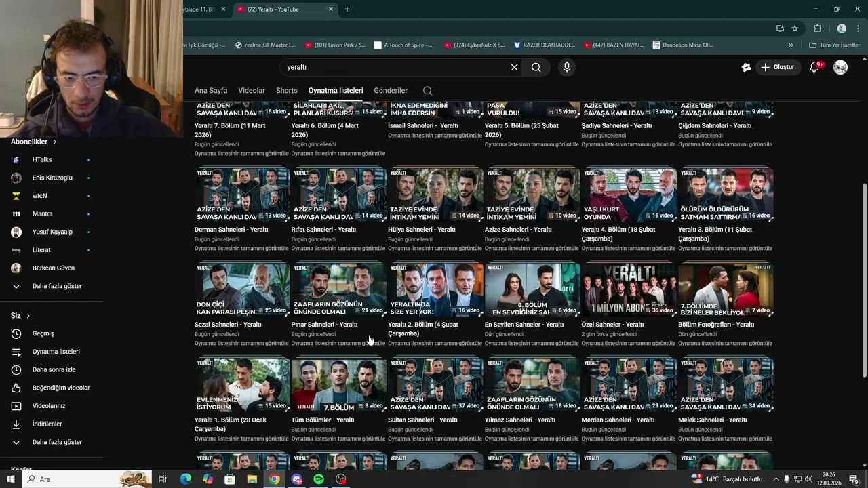Open RAZER DEATHADDER bookmark
This screenshot has height=488, width=868.
point(544,45)
